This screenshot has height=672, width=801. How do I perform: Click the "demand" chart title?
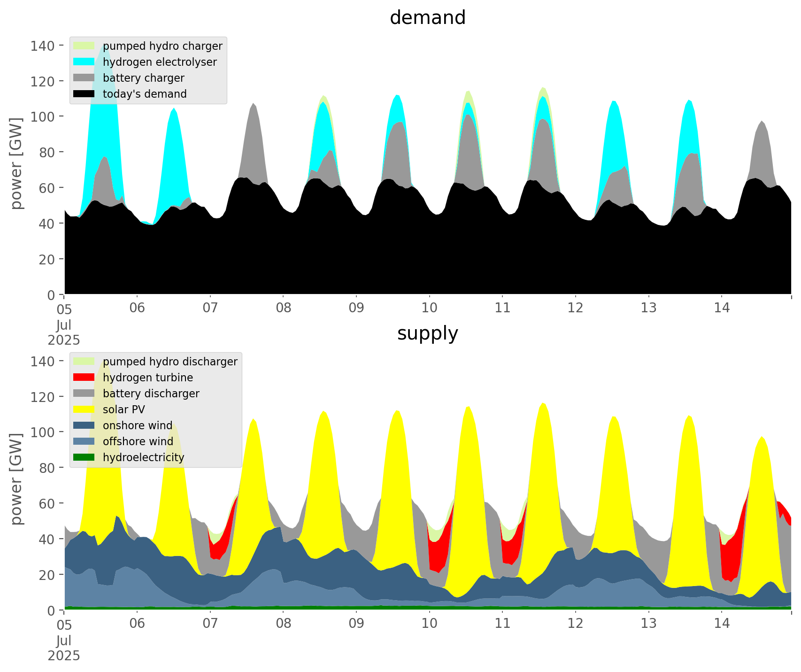[427, 18]
